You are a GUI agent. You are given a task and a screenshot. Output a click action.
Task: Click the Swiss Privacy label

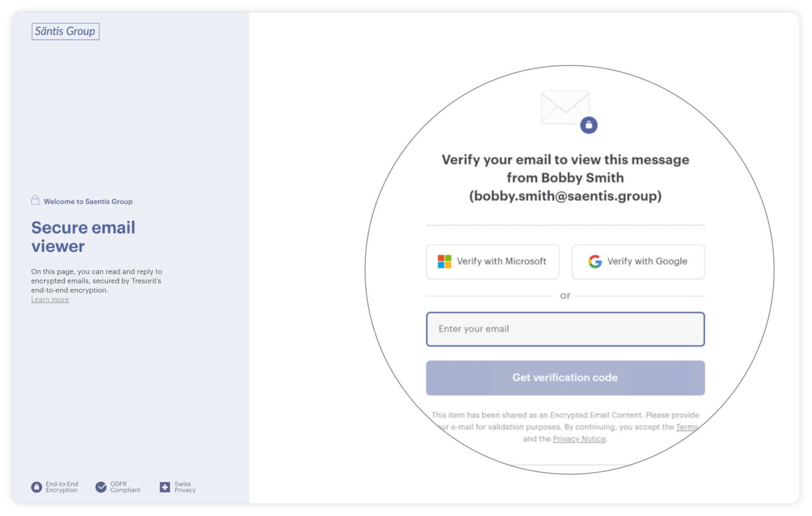185,487
